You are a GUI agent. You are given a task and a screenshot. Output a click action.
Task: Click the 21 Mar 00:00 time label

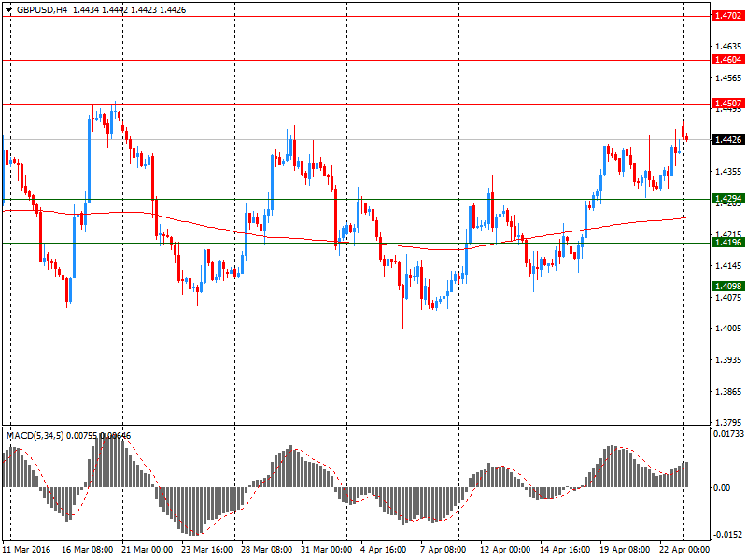click(147, 550)
